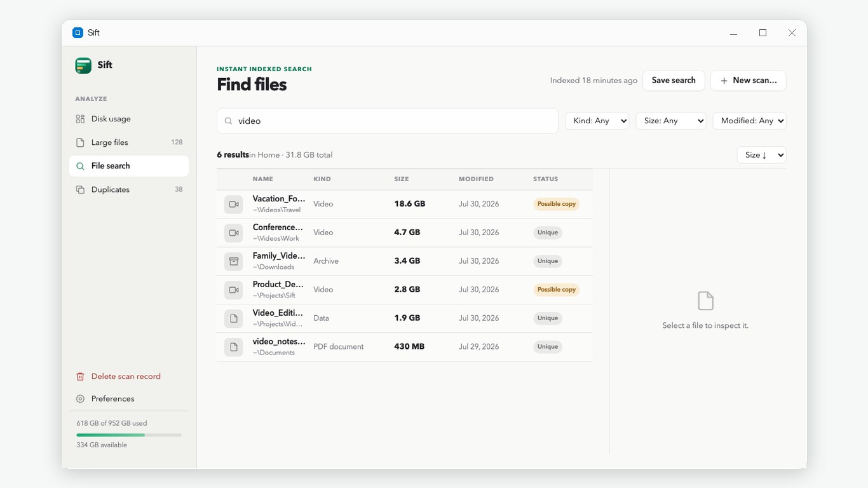868x488 pixels.
Task: Click the Indexed 18 minutes ago text
Action: click(593, 81)
